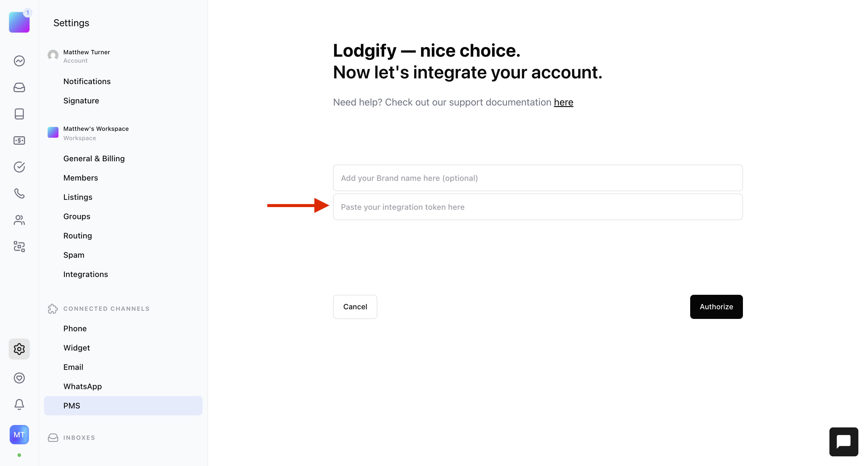This screenshot has width=868, height=466.
Task: Open Matthew Turner account settings
Action: (x=86, y=56)
